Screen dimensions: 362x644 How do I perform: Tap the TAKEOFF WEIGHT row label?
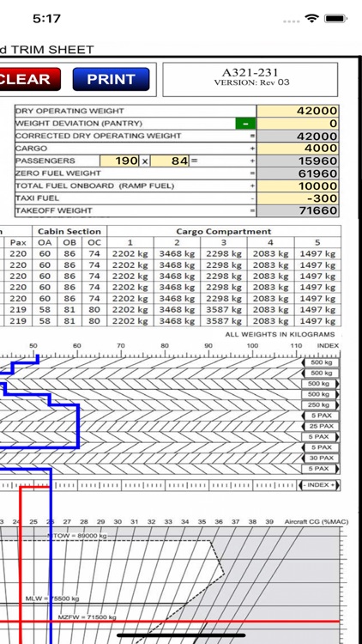[54, 210]
